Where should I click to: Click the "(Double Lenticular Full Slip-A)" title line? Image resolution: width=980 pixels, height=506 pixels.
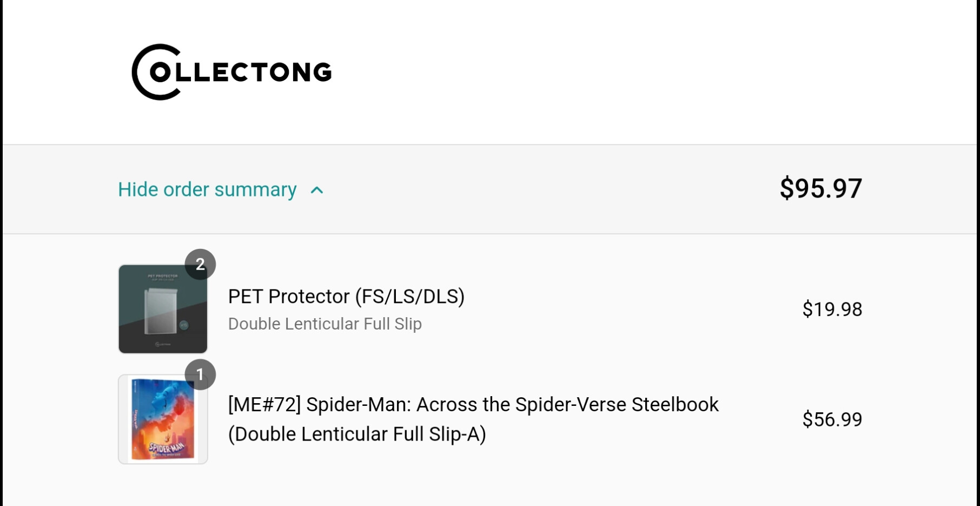[x=357, y=434]
